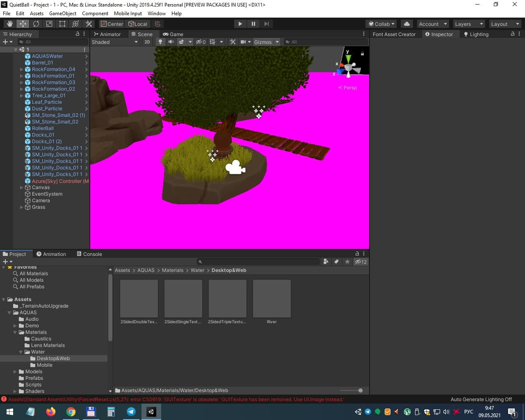This screenshot has width=525, height=420.
Task: Open cloud services icon
Action: pos(407,24)
